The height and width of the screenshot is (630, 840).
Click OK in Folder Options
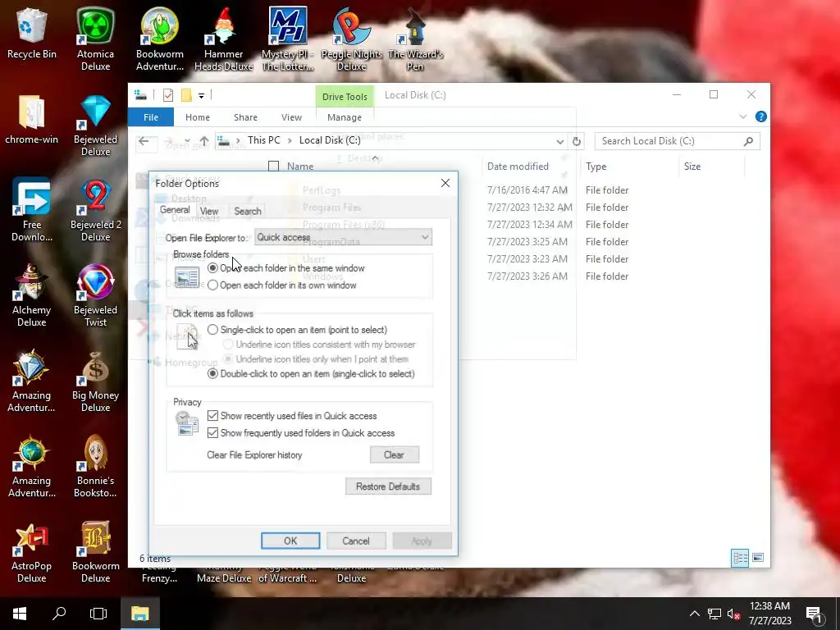(290, 541)
